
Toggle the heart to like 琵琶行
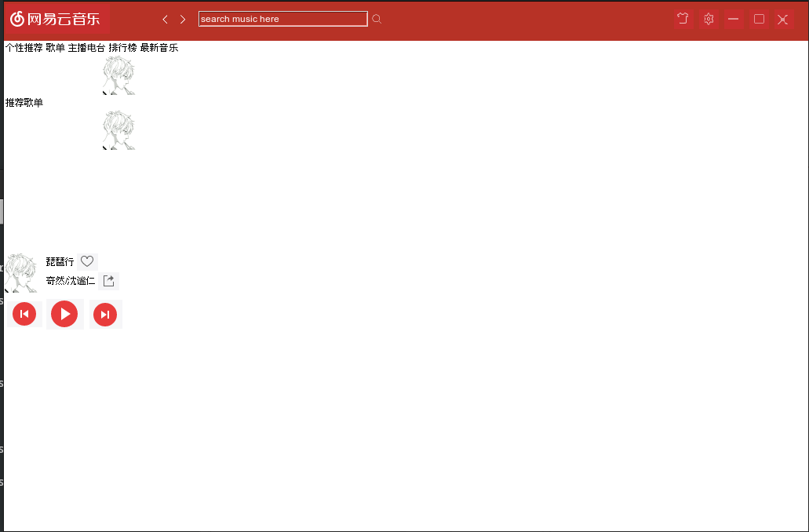(x=86, y=261)
